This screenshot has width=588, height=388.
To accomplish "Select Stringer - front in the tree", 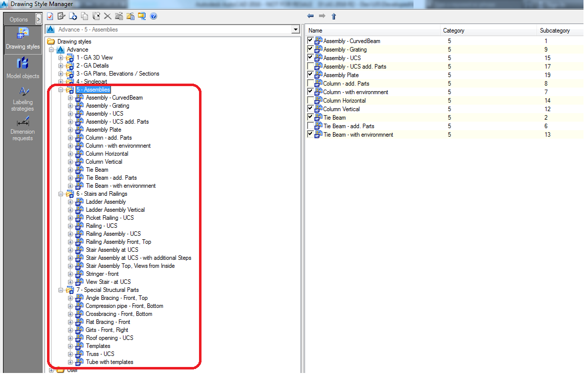I will (102, 274).
